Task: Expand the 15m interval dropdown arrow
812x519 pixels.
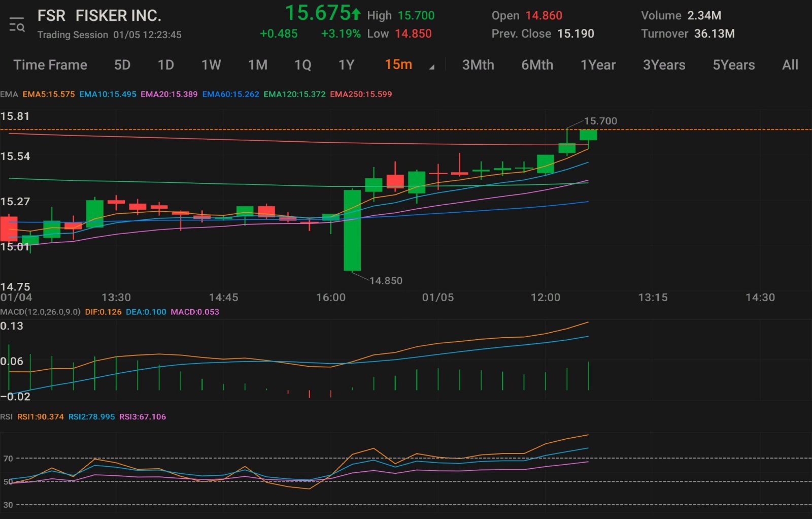Action: tap(432, 67)
